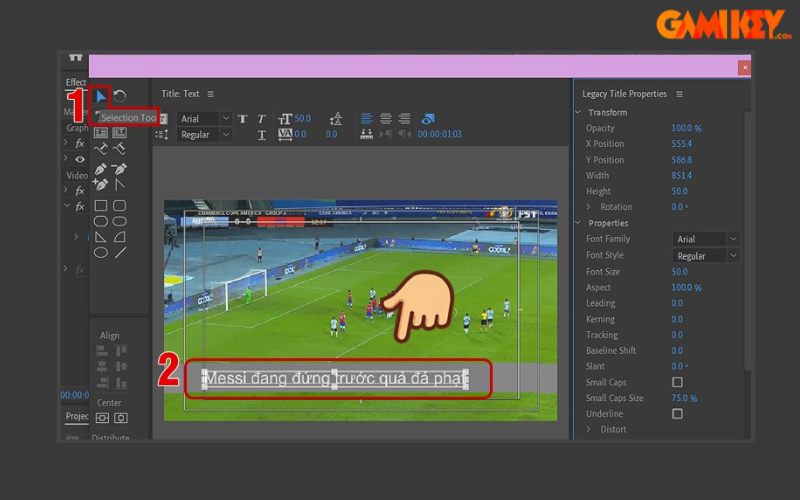Click toolbar font size value 50.0
The image size is (800, 500).
click(303, 118)
